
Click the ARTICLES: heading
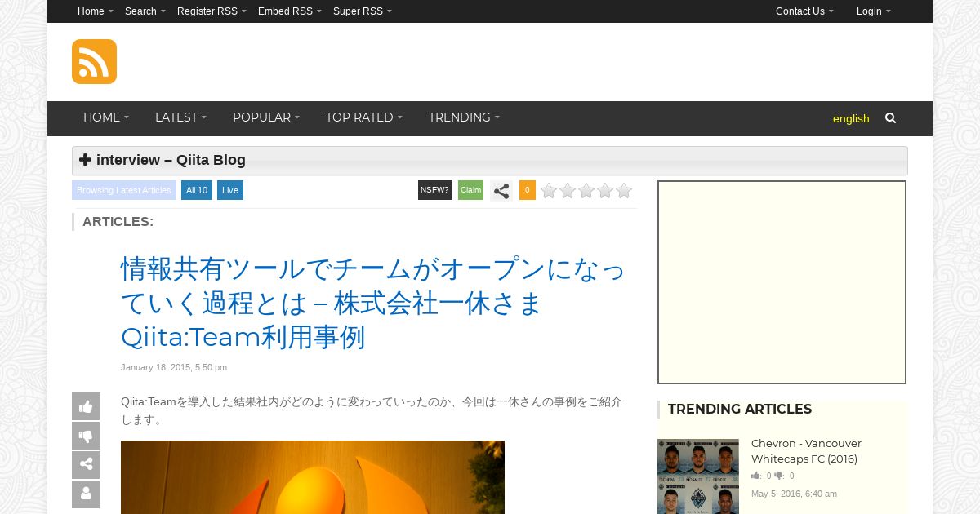[x=118, y=221]
